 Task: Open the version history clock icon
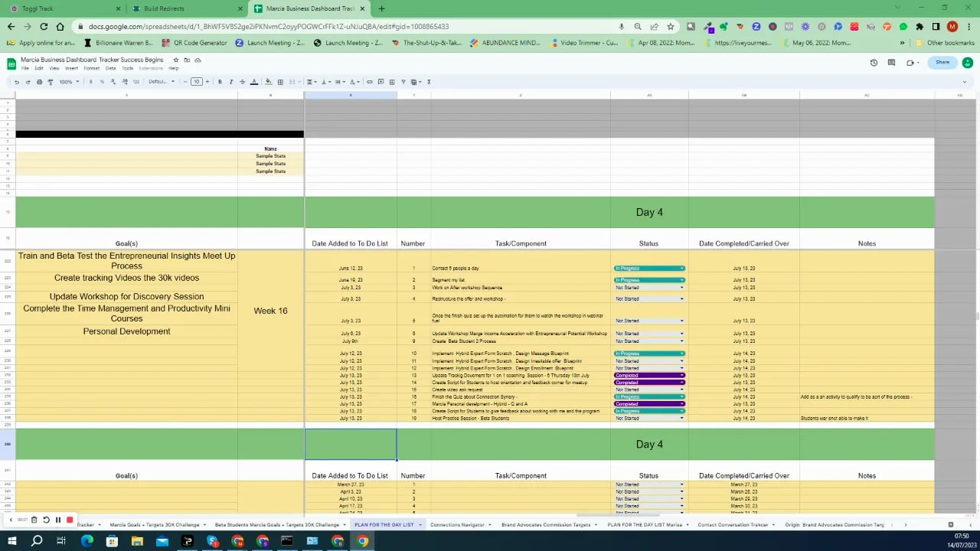874,63
